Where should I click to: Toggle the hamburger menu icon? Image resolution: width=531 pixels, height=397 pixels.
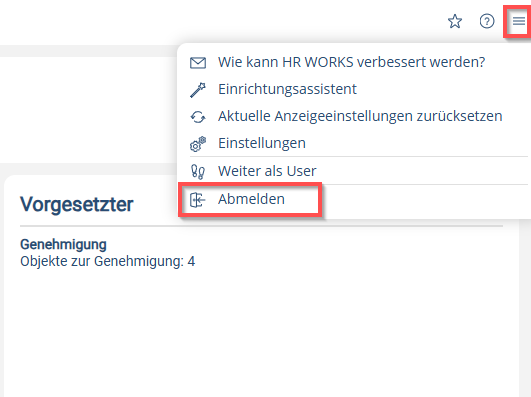[518, 21]
